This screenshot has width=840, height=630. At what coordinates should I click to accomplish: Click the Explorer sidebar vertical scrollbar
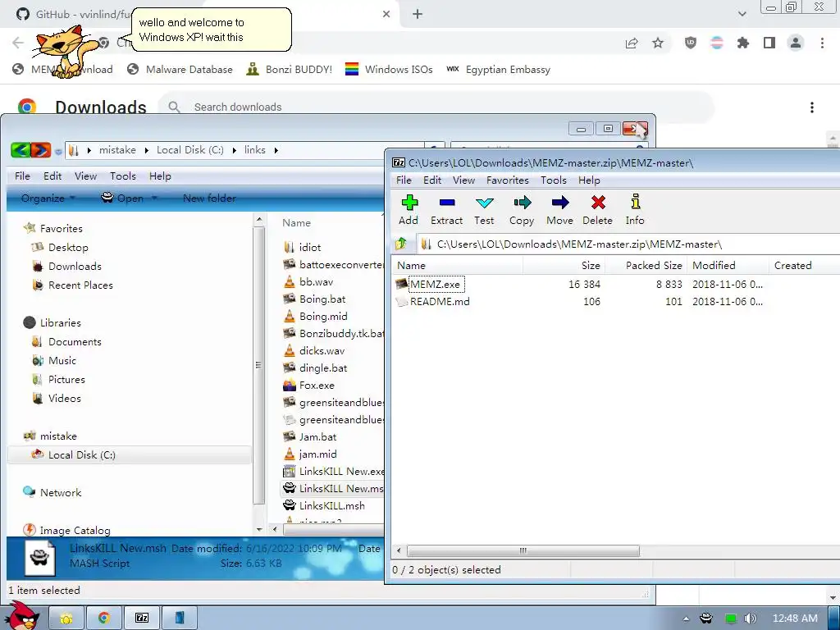tap(258, 366)
